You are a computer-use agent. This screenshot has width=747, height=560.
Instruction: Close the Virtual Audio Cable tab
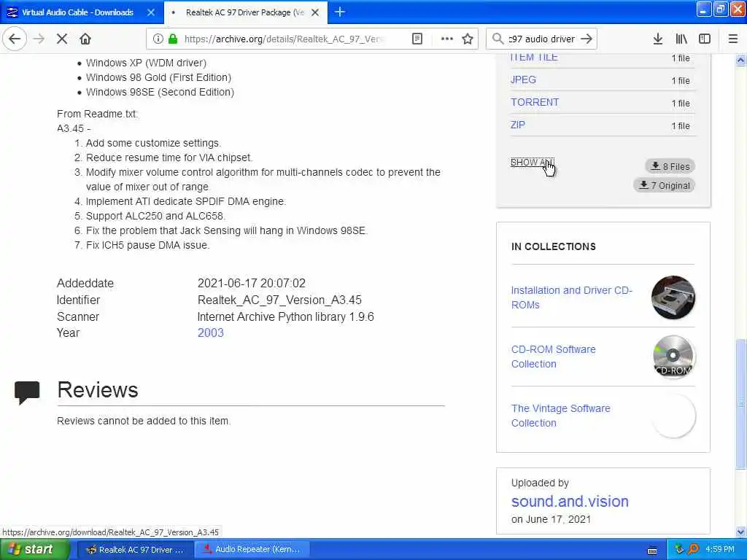tap(151, 12)
